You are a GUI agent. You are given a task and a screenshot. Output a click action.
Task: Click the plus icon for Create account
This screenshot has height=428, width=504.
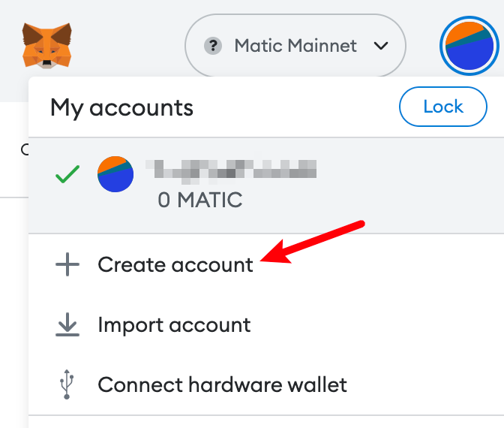[x=67, y=264]
